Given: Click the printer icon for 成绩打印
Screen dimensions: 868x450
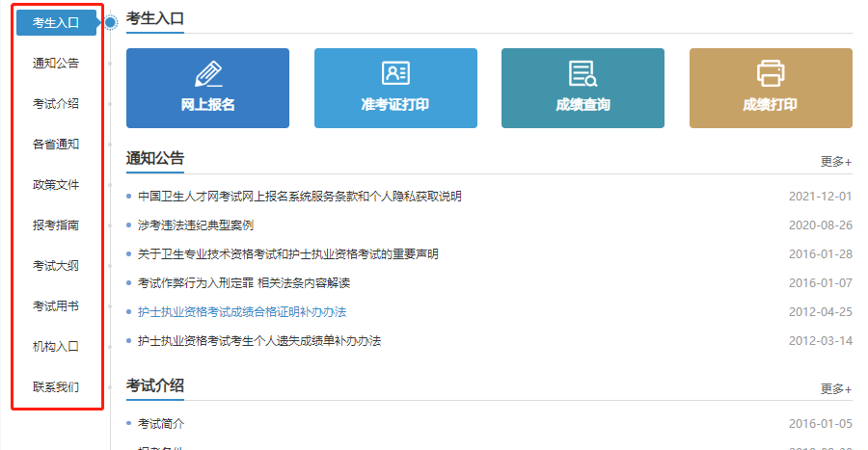Looking at the screenshot, I should pyautogui.click(x=770, y=74).
